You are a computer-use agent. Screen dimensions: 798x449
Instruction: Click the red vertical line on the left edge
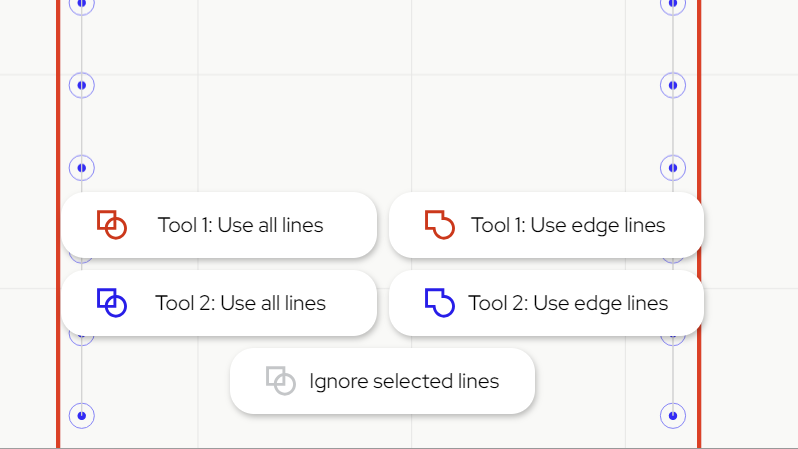click(x=58, y=97)
